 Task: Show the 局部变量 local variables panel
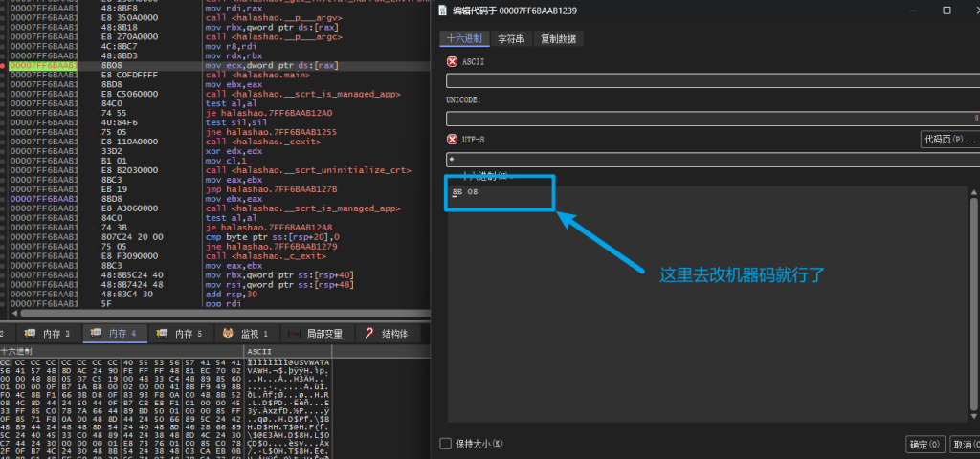coord(317,333)
